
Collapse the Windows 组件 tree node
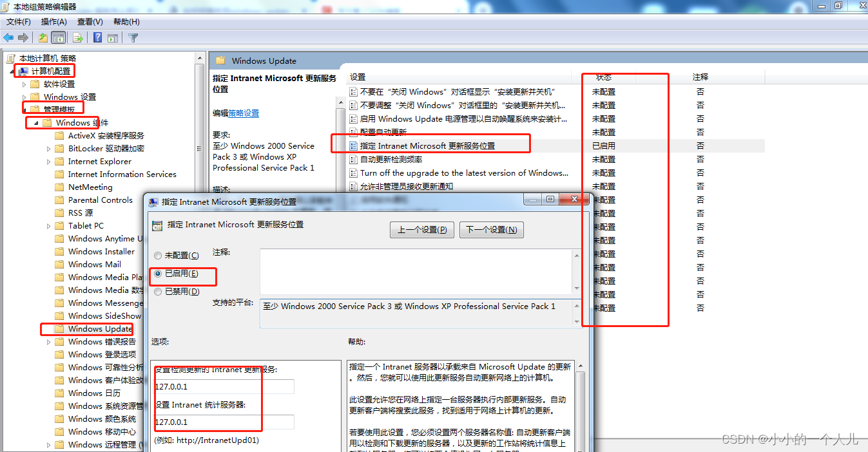click(37, 123)
